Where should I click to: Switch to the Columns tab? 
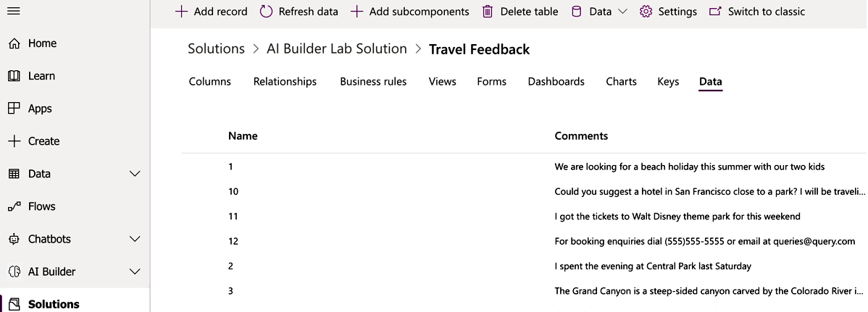point(210,81)
